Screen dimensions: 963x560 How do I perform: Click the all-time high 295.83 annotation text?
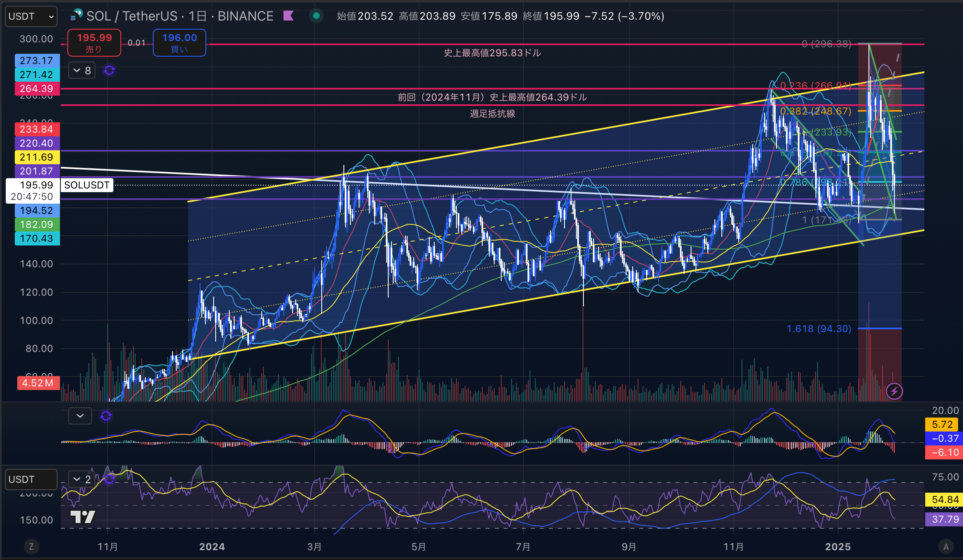493,53
